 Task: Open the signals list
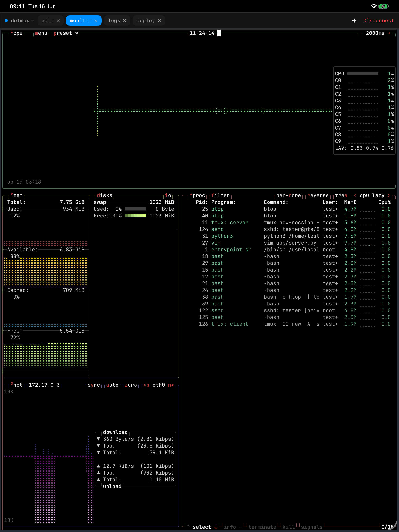pos(311,527)
